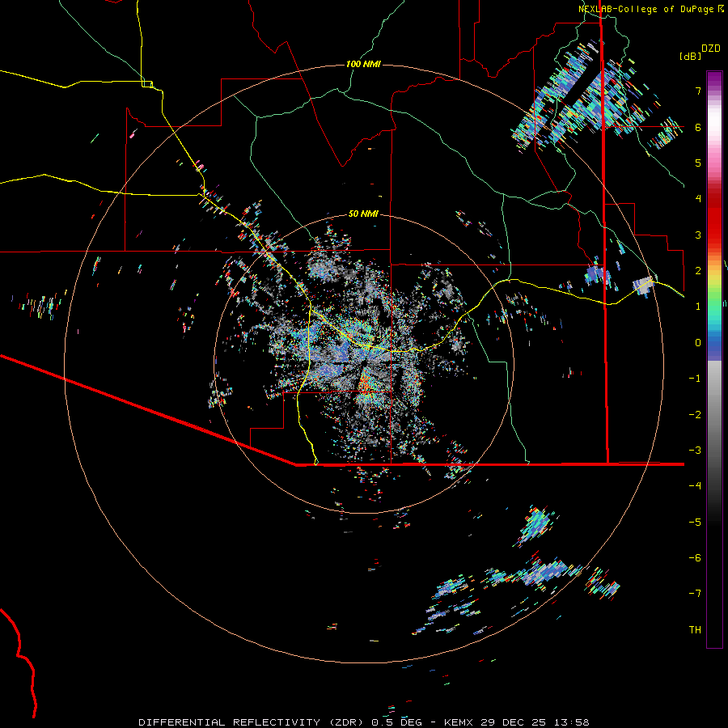Screen dimensions: 728x728
Task: Click the 100 NMI range ring label
Action: [363, 64]
